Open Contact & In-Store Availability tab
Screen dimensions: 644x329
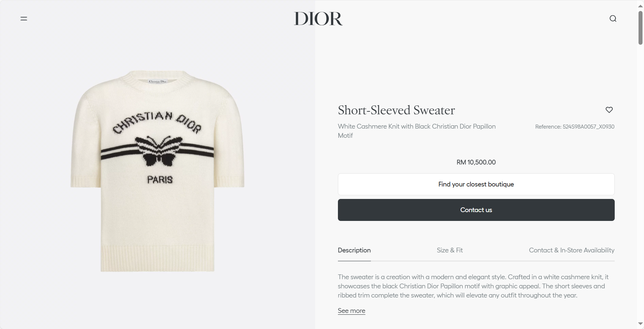[572, 250]
